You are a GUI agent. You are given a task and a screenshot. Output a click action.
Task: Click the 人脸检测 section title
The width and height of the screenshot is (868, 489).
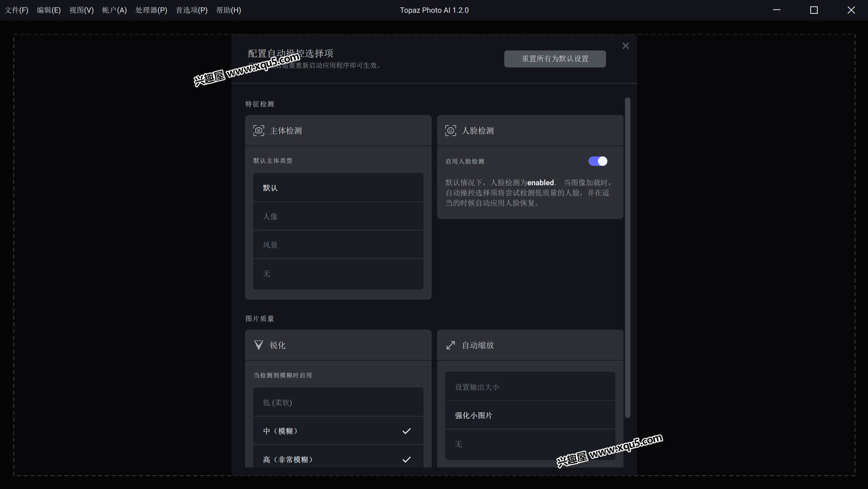(478, 130)
